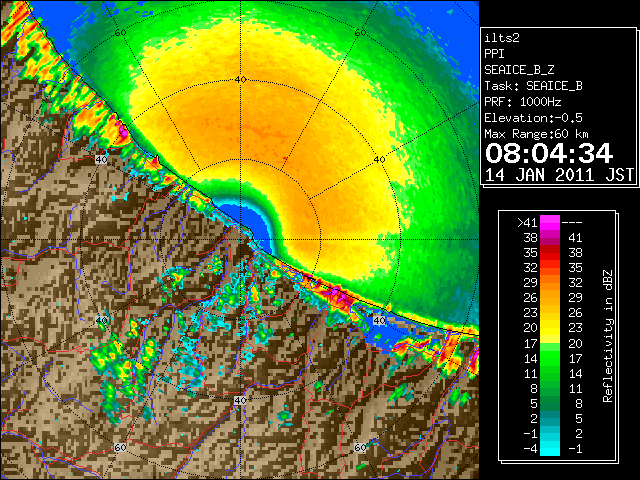This screenshot has width=640, height=480.
Task: Select the '14 JAN 2011 JST' date
Action: pos(559,175)
